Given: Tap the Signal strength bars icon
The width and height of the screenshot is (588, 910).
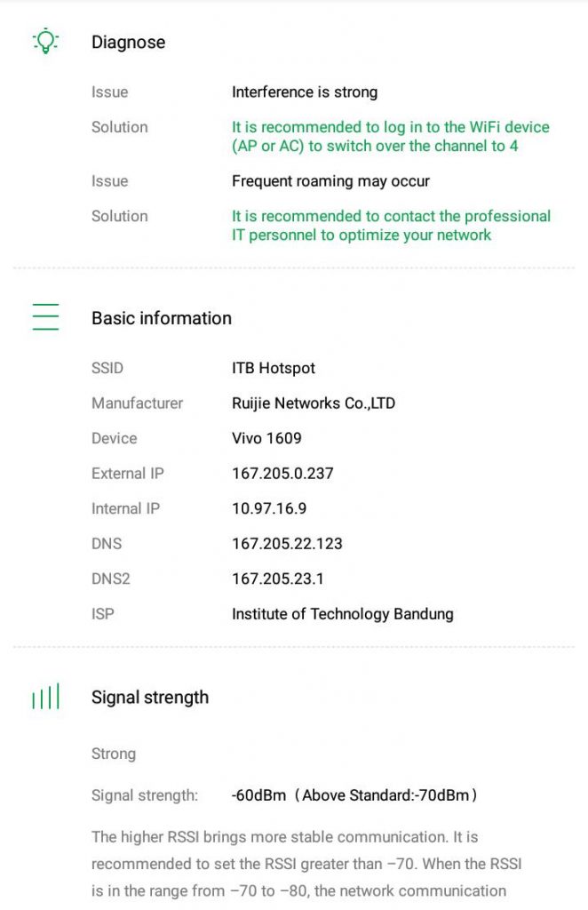Looking at the screenshot, I should pyautogui.click(x=45, y=696).
